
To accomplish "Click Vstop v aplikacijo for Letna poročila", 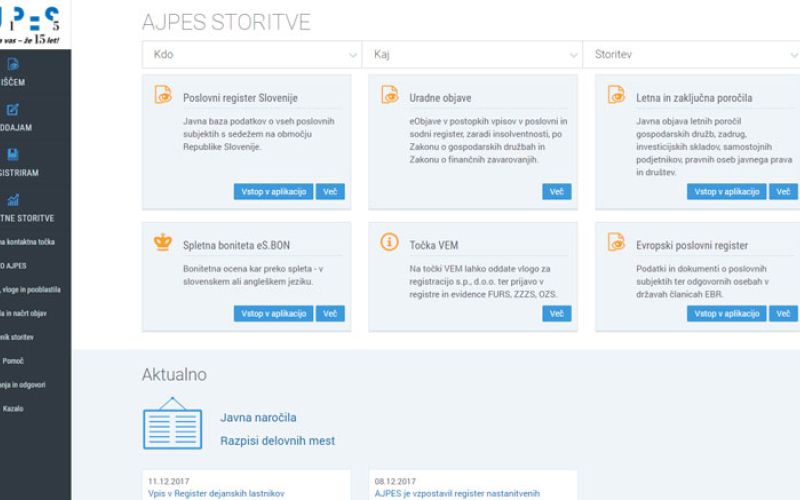I will (x=727, y=192).
